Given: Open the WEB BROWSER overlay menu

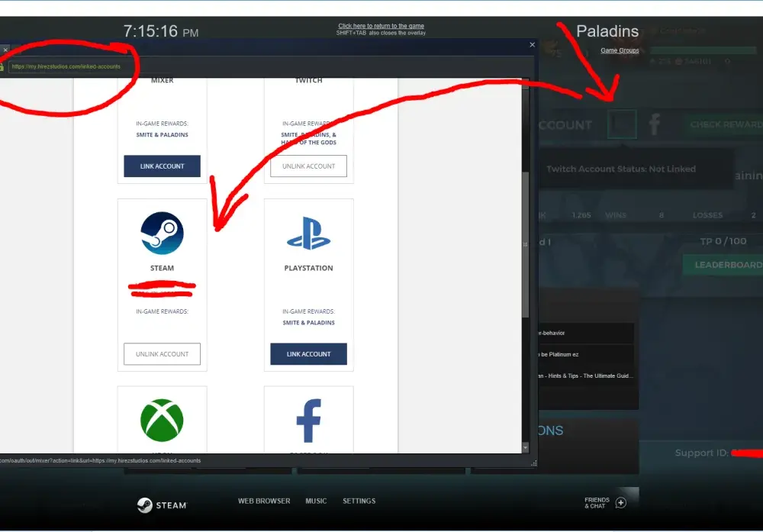Looking at the screenshot, I should pos(264,501).
